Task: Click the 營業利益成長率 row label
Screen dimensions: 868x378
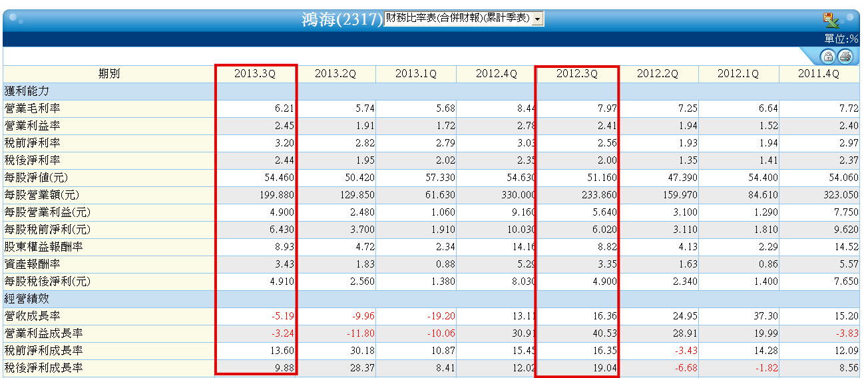Action: (44, 333)
